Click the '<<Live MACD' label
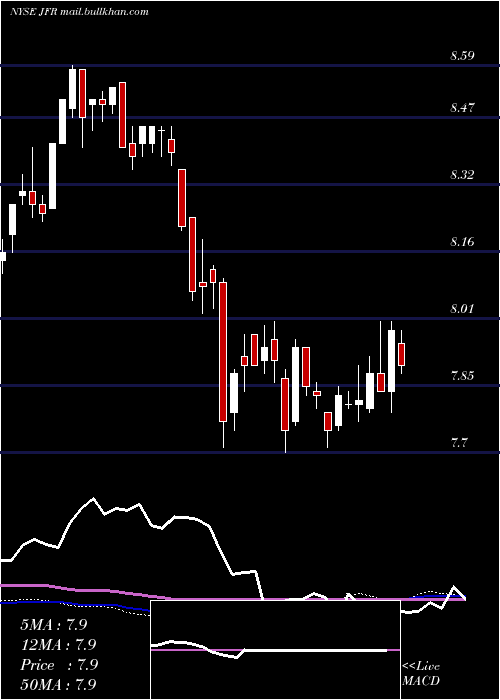The width and height of the screenshot is (500, 700). pyautogui.click(x=421, y=673)
